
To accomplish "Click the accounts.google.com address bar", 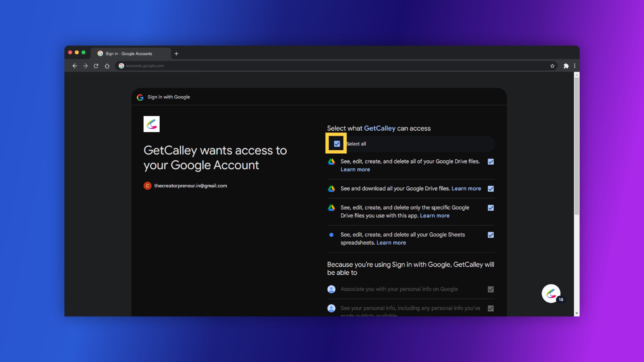I will 336,66.
